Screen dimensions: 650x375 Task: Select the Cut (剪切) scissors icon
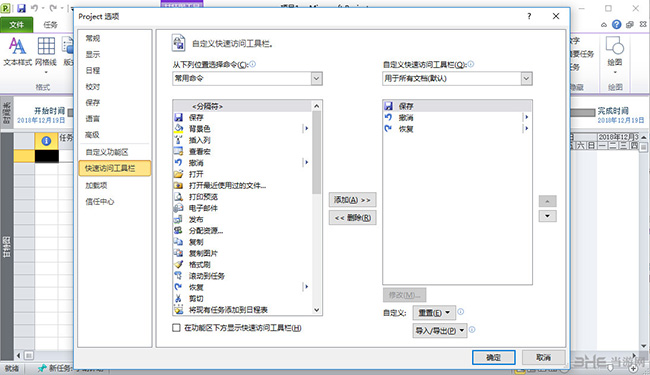179,298
